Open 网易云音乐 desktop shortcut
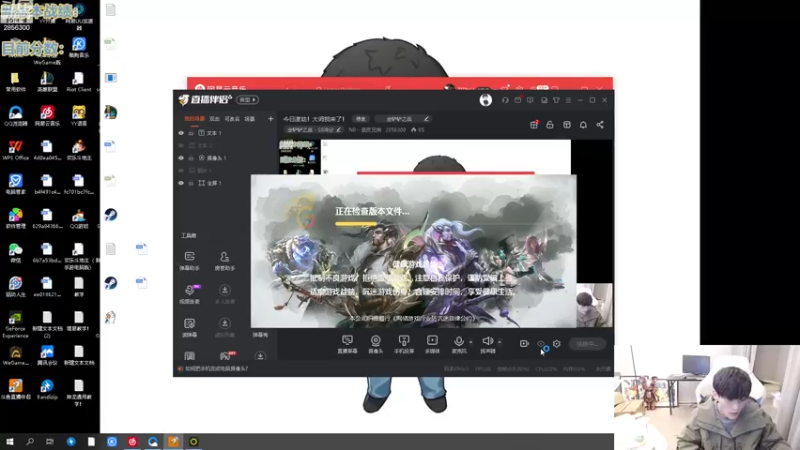Image resolution: width=800 pixels, height=450 pixels. click(x=47, y=116)
